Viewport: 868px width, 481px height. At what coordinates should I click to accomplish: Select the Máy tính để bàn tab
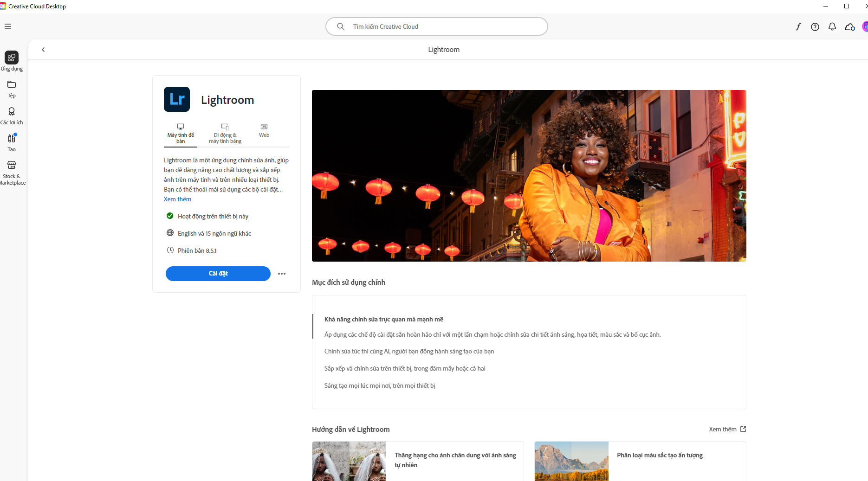point(181,133)
